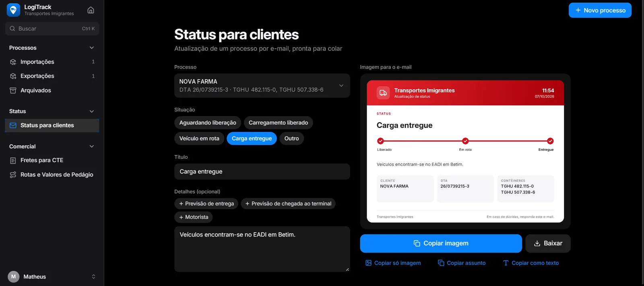Click the Ctrl K shortcut hint
644x286 pixels.
[88, 29]
